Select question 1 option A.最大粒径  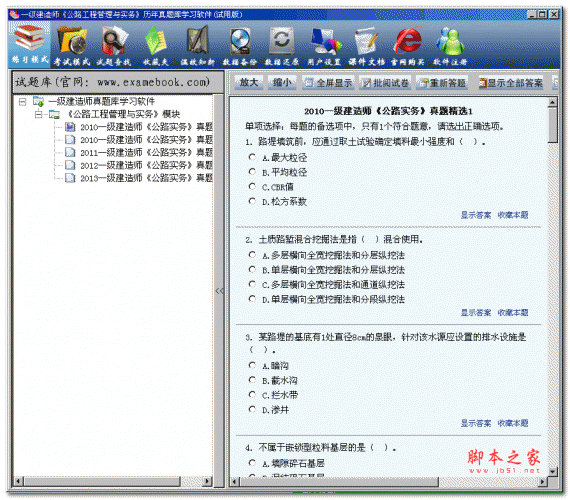click(252, 157)
